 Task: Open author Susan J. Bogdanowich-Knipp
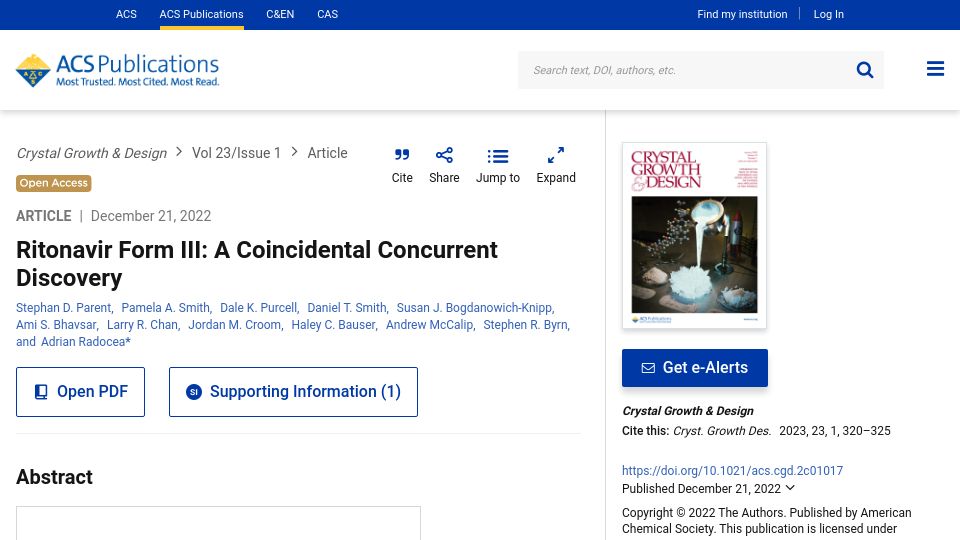tap(474, 308)
